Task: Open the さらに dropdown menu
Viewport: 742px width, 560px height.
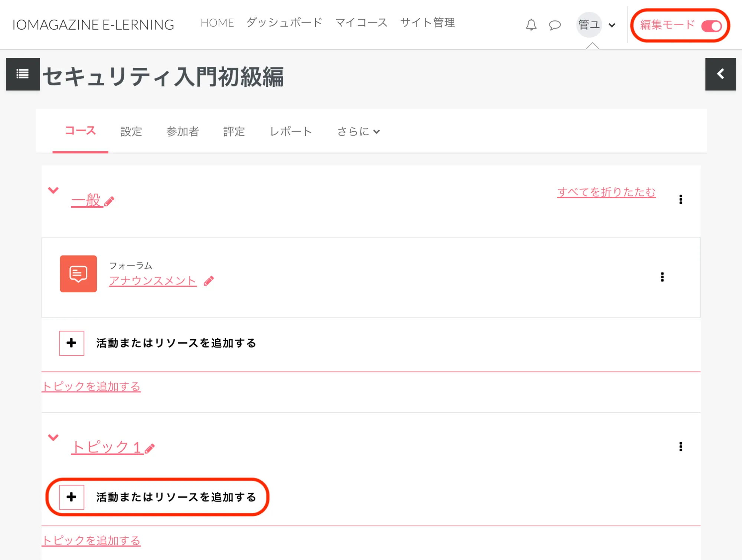Action: pyautogui.click(x=358, y=132)
